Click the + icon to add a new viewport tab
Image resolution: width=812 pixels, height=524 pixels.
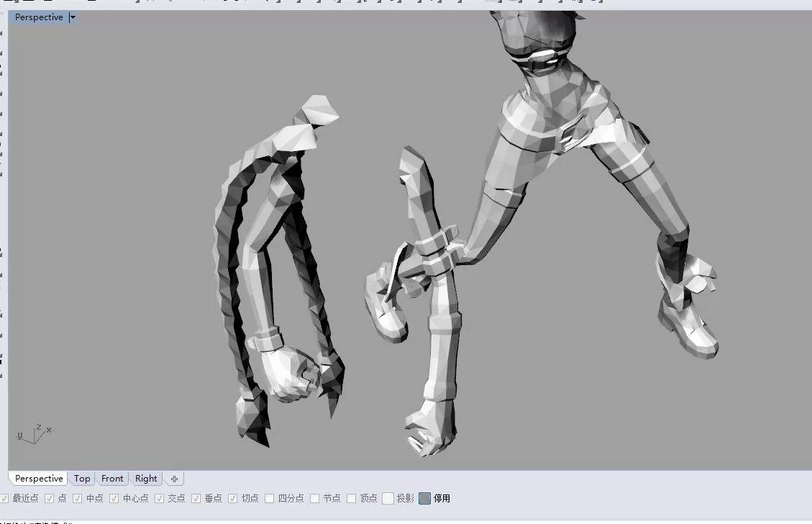point(174,478)
